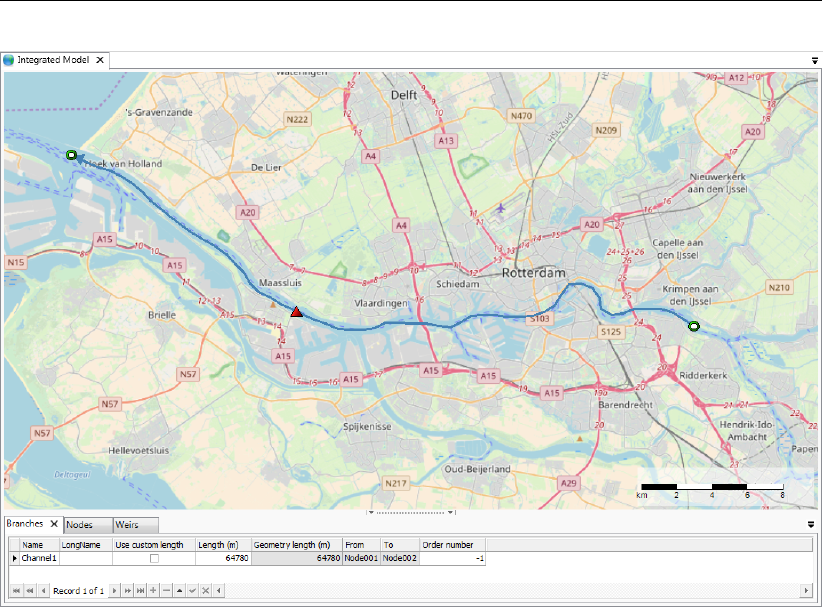The image size is (823, 609).
Task: Sort by LongName column header
Action: click(x=86, y=545)
